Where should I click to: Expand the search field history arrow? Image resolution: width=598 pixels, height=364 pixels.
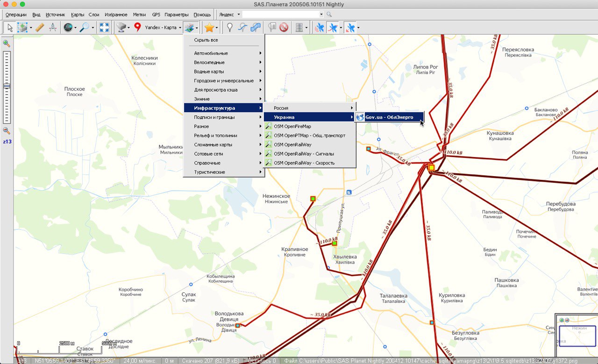321,14
